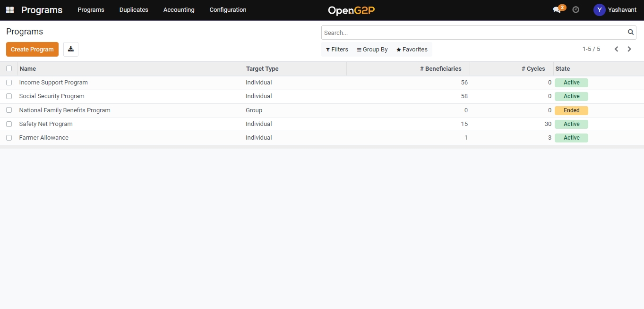644x309 pixels.
Task: Go to the previous page arrow
Action: click(616, 49)
